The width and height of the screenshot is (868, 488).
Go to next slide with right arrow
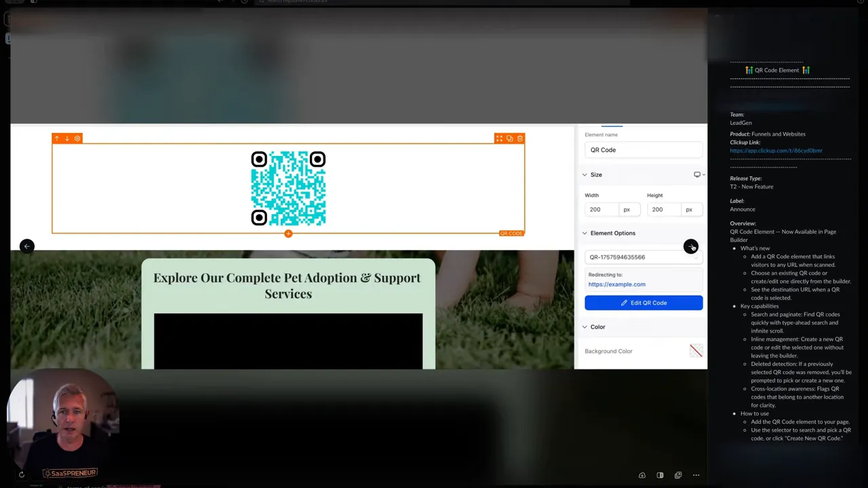690,246
